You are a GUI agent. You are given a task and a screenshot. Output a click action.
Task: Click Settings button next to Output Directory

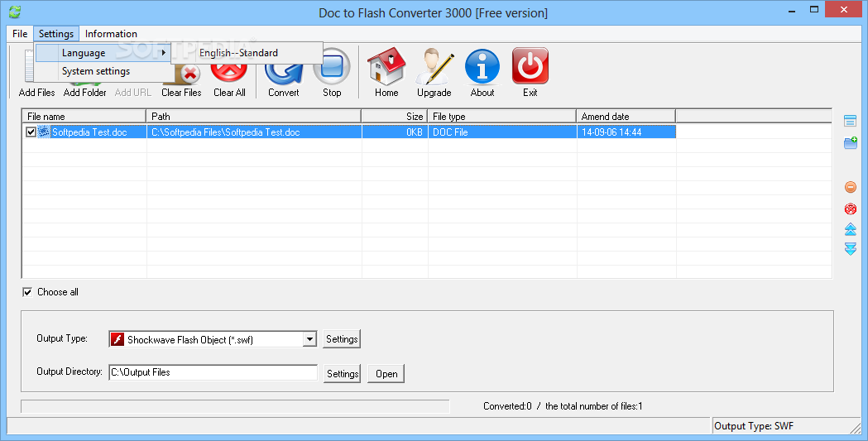pos(342,373)
